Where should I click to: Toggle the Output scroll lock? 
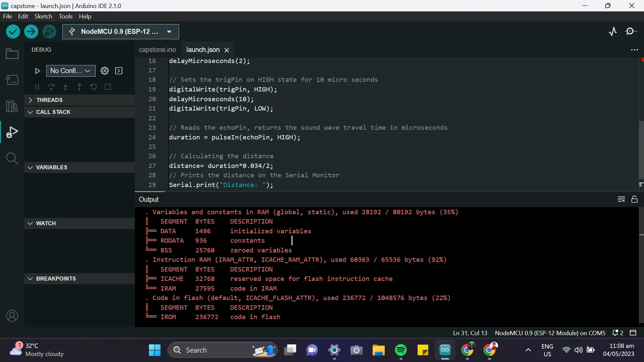pyautogui.click(x=634, y=199)
